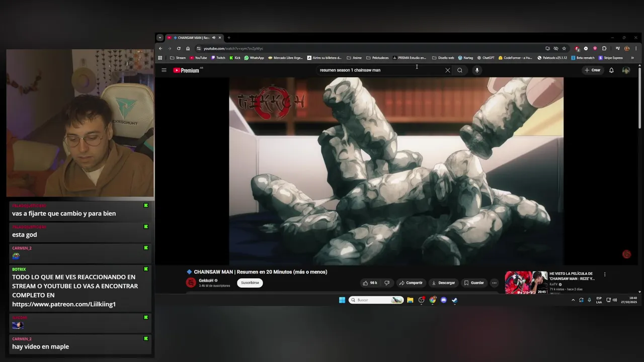Go back in Chrome
Image resolution: width=644 pixels, height=362 pixels.
(x=160, y=49)
